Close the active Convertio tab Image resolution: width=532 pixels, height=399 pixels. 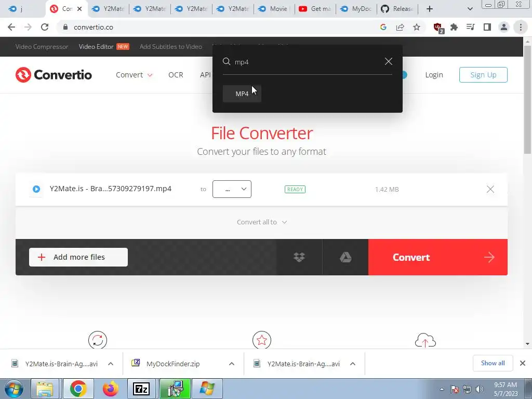click(79, 9)
